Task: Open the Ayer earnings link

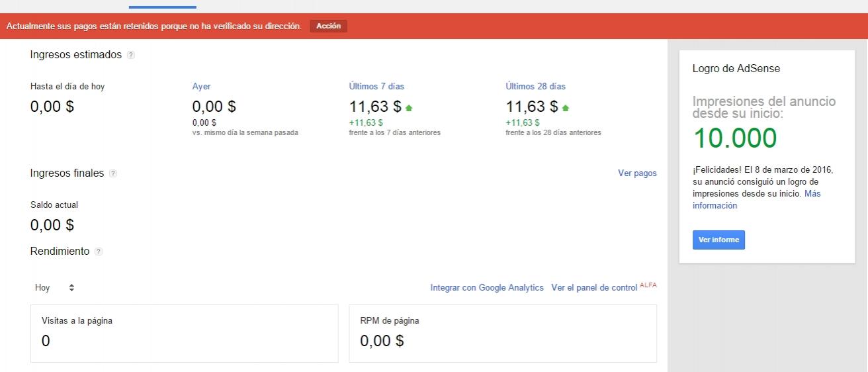Action: point(201,87)
